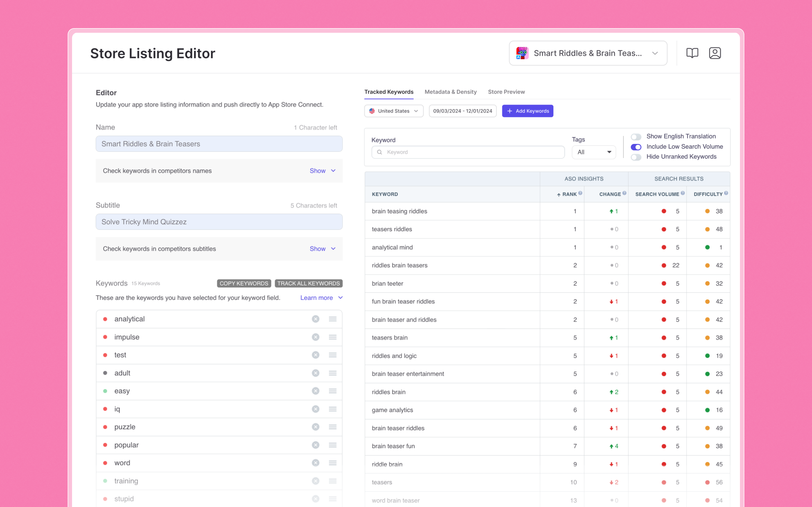Click the Copy Keywords button
Viewport: 812px width, 507px height.
(x=244, y=283)
